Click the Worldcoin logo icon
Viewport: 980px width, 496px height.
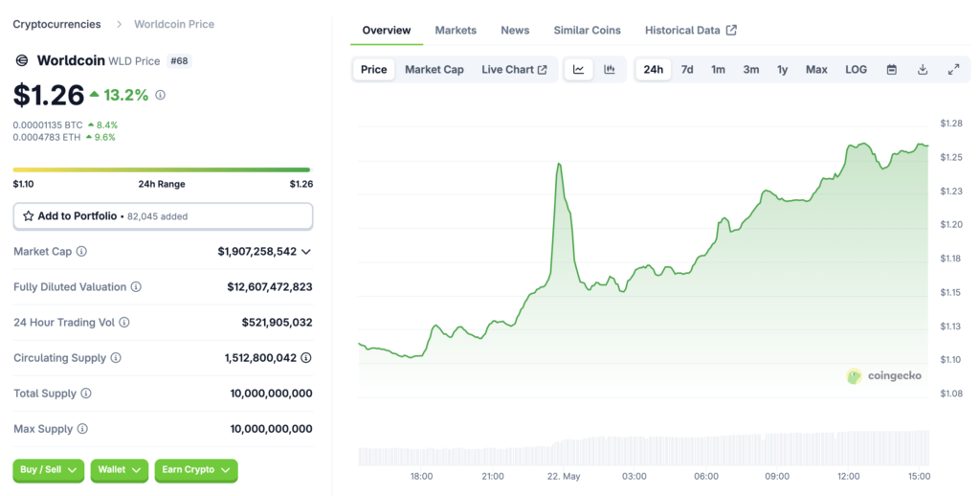(x=21, y=60)
